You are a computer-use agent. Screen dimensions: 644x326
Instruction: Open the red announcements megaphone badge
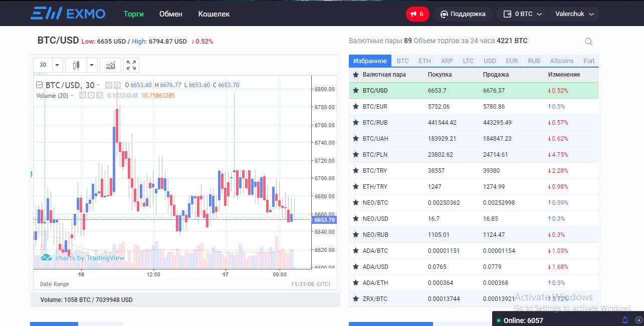click(x=417, y=14)
